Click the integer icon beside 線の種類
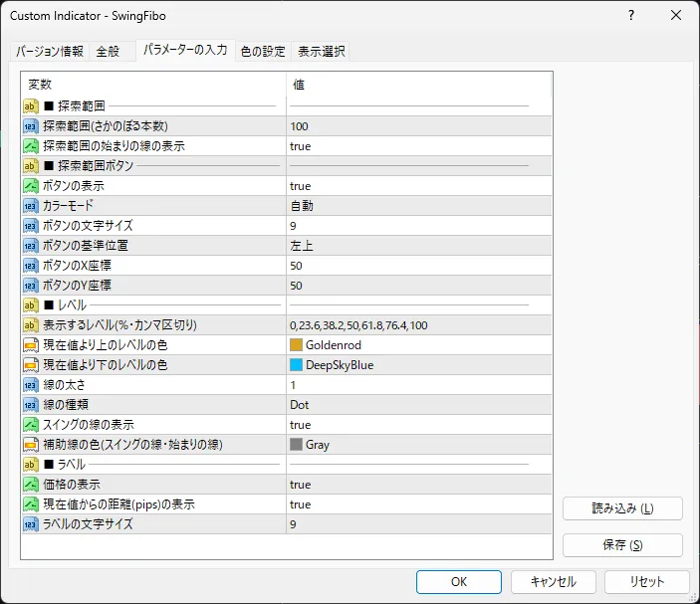Image resolution: width=700 pixels, height=604 pixels. point(30,405)
